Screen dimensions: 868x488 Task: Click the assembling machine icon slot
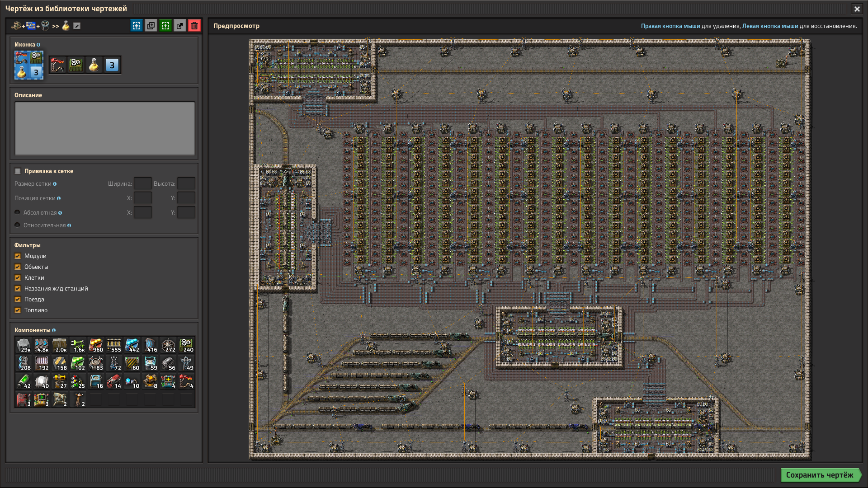click(76, 65)
